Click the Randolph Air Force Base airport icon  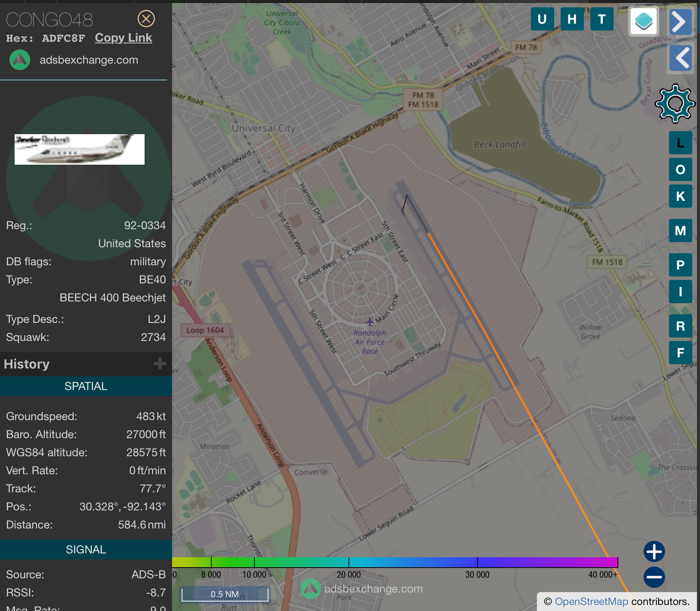(370, 322)
